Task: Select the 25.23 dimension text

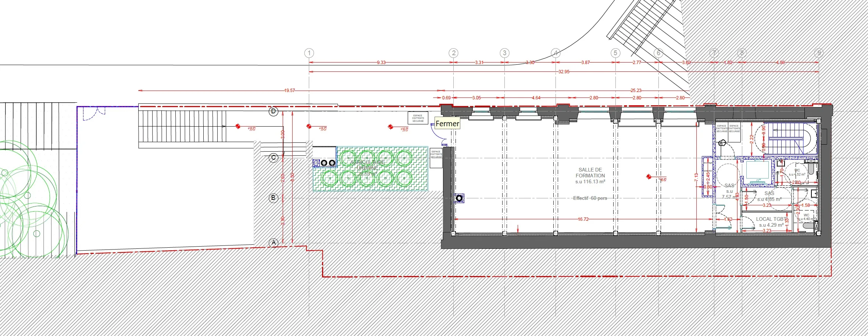Action: 636,91
